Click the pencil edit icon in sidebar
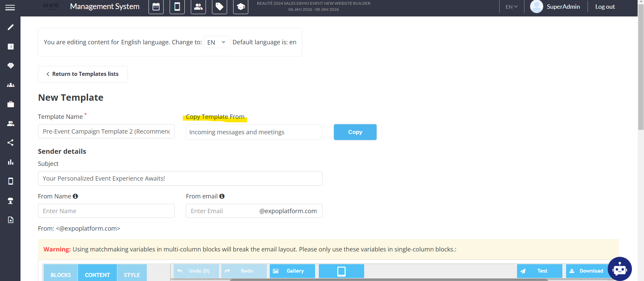Image resolution: width=644 pixels, height=281 pixels. [x=10, y=27]
